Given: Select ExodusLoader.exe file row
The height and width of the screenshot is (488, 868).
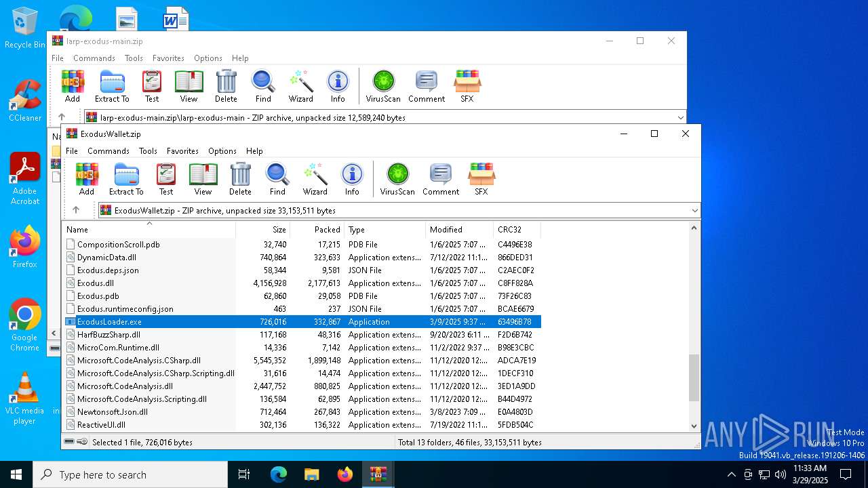Looking at the screenshot, I should pyautogui.click(x=302, y=322).
